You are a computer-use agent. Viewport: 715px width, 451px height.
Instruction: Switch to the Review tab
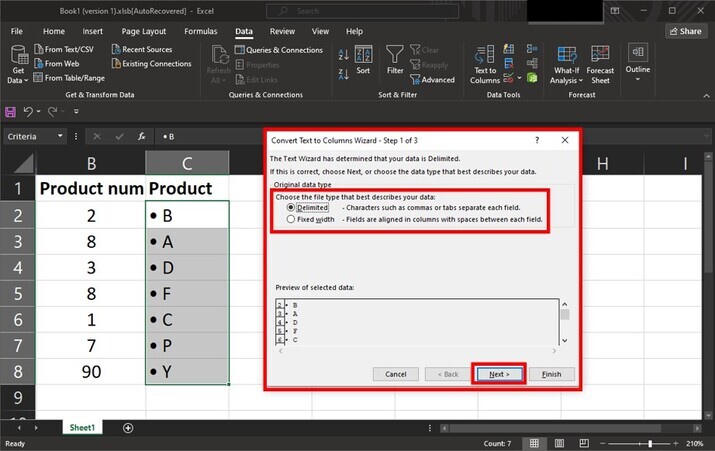[x=282, y=31]
